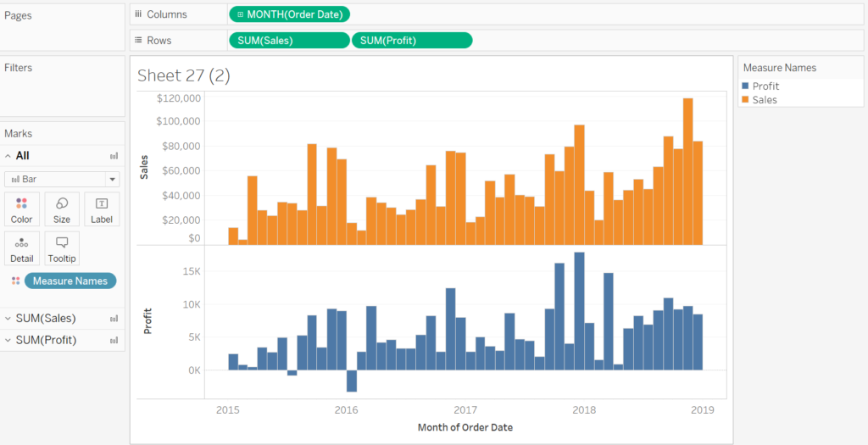Open the Tooltip marks card

pos(62,248)
